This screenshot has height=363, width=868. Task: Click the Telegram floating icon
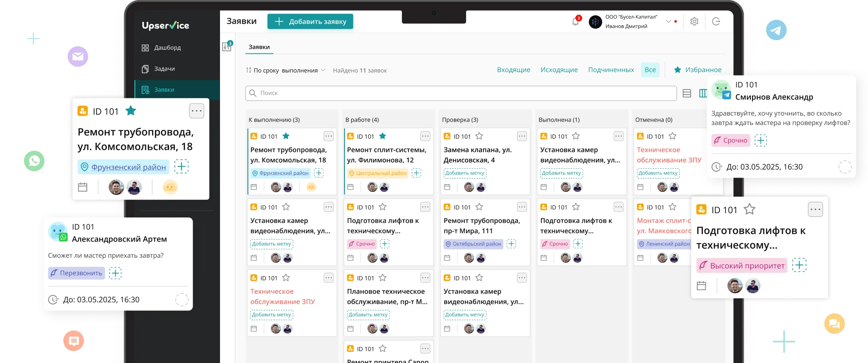pyautogui.click(x=776, y=30)
